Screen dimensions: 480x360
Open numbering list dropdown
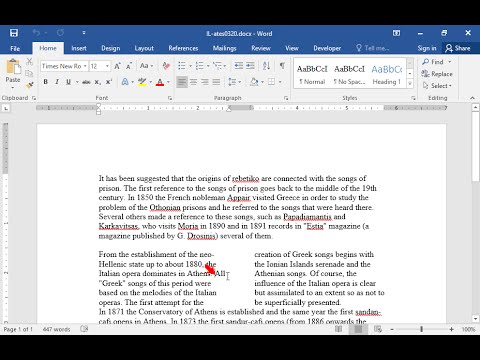click(209, 66)
